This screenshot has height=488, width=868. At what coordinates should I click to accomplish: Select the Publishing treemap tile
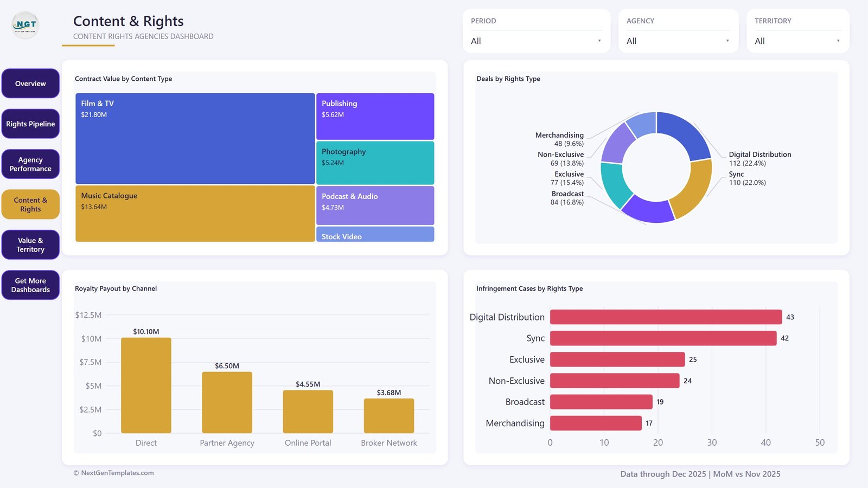pyautogui.click(x=375, y=117)
